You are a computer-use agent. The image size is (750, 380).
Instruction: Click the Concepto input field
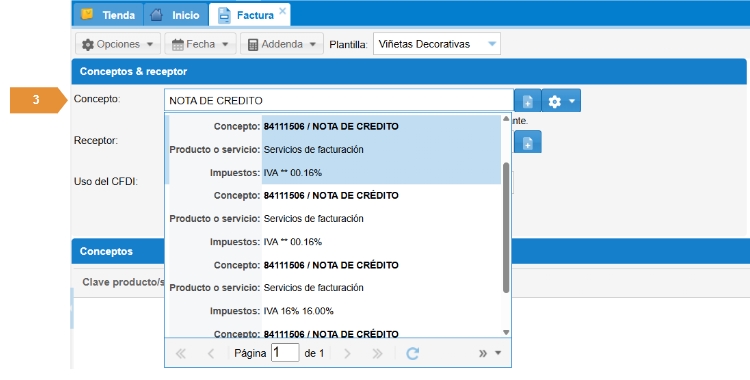(339, 101)
